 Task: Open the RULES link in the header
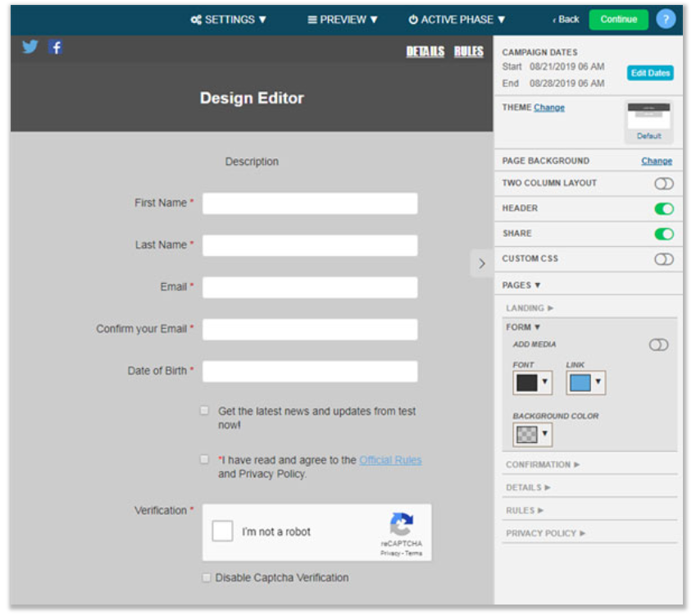(469, 52)
